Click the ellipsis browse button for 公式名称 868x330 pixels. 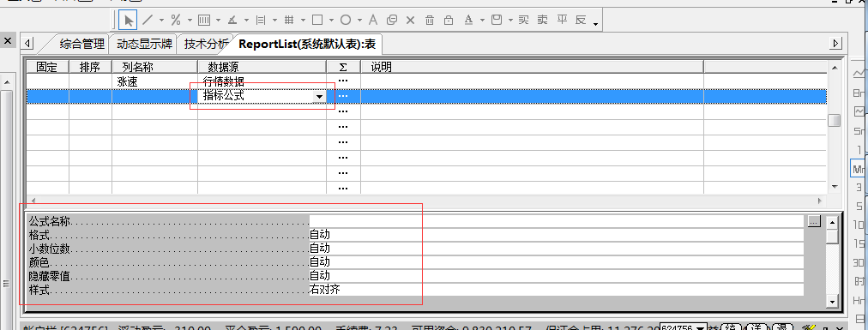(x=813, y=221)
